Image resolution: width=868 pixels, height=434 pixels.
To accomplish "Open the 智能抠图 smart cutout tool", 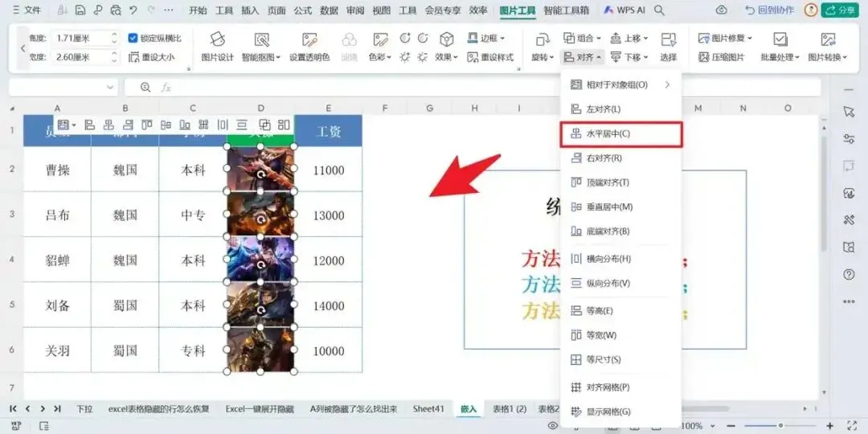I will pos(261,47).
